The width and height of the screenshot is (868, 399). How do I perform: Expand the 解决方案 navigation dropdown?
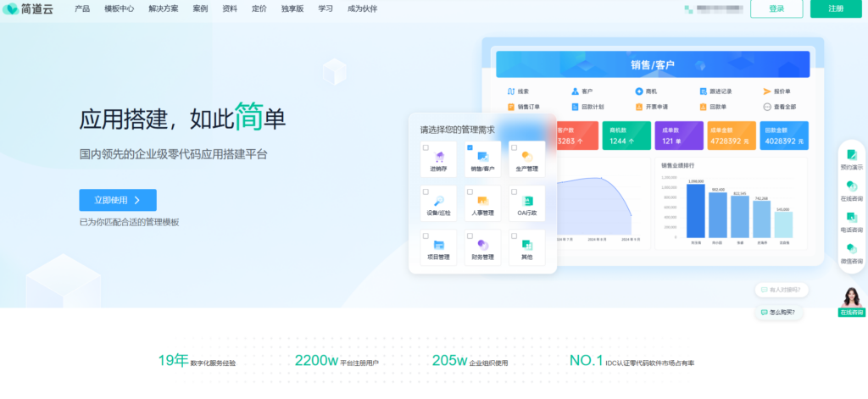(x=164, y=8)
